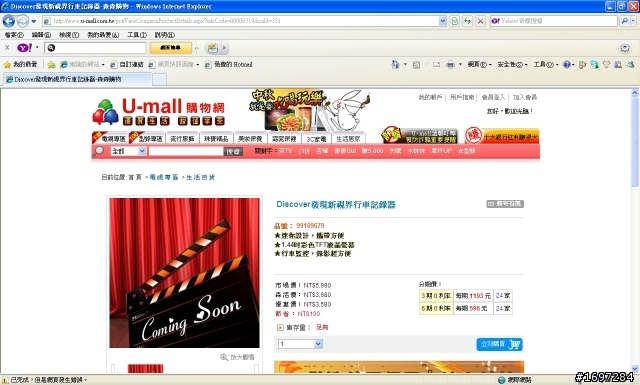640x385 pixels.
Task: Click the Print icon in command bar
Action: (x=450, y=65)
